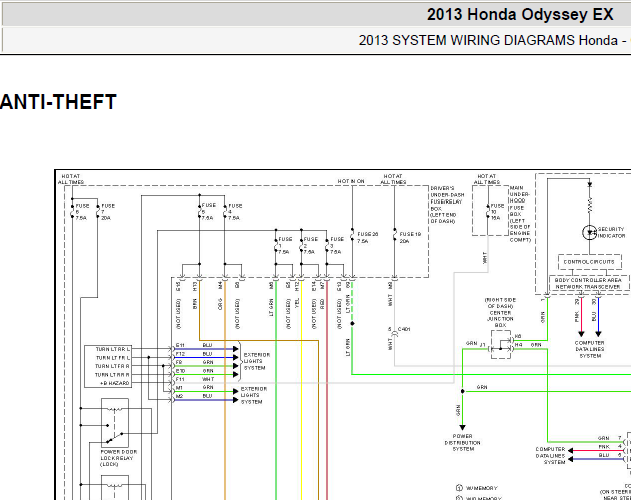Click the POWER DOOR LOCK RELAY (LOCK) label

coord(119,458)
